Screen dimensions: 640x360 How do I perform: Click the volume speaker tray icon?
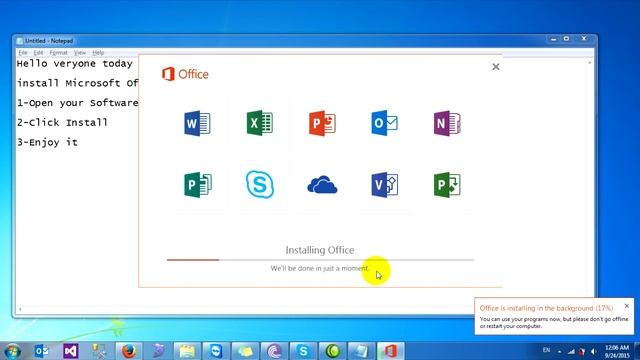(x=593, y=351)
